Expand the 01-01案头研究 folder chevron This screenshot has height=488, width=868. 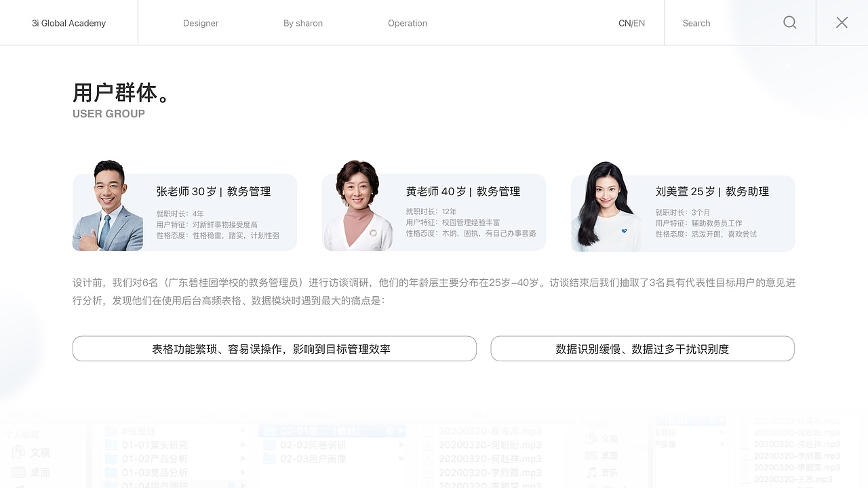pos(242,444)
